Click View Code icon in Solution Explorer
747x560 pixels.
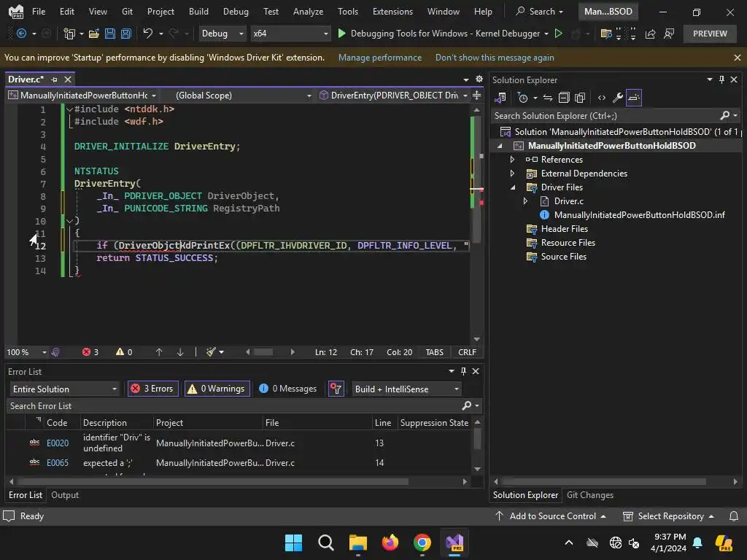coord(602,98)
